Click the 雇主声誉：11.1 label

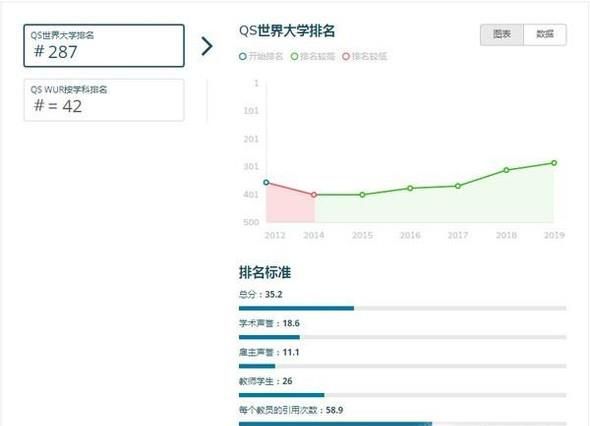tap(269, 352)
